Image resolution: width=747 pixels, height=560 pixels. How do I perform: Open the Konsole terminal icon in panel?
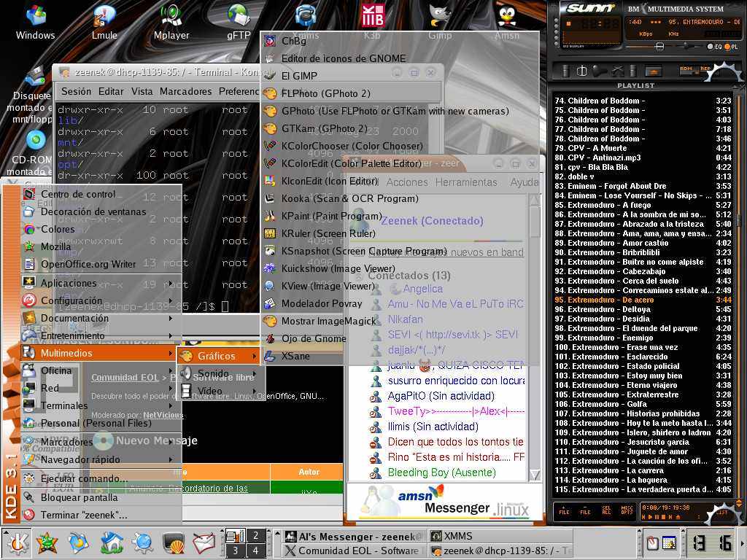(x=173, y=542)
